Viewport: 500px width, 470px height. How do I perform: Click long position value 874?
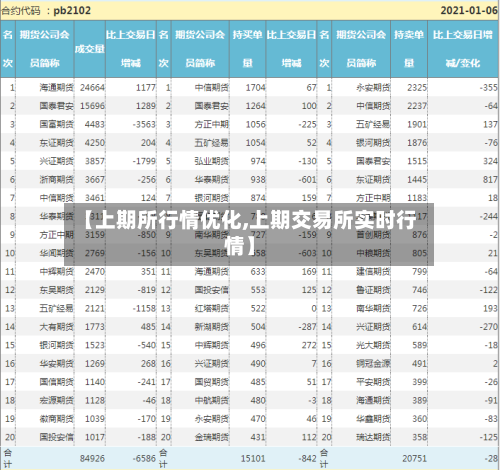258,198
